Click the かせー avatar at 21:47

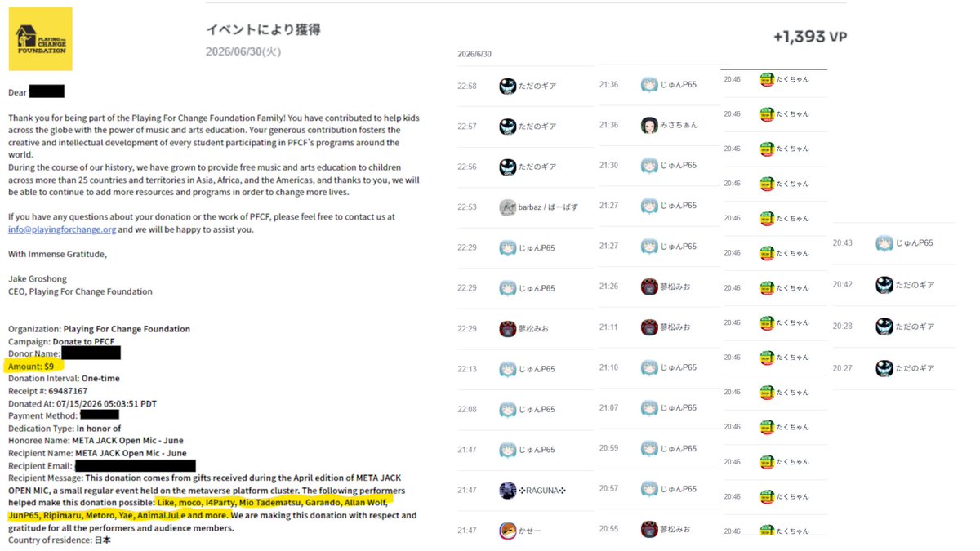coord(507,531)
